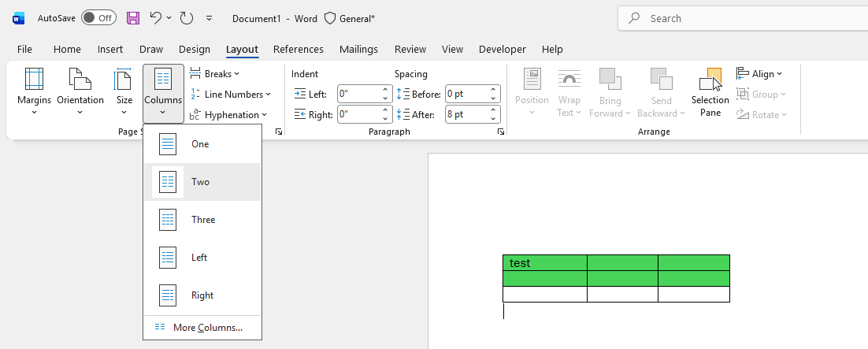868x349 pixels.
Task: Open the Selection Pane
Action: [x=710, y=92]
